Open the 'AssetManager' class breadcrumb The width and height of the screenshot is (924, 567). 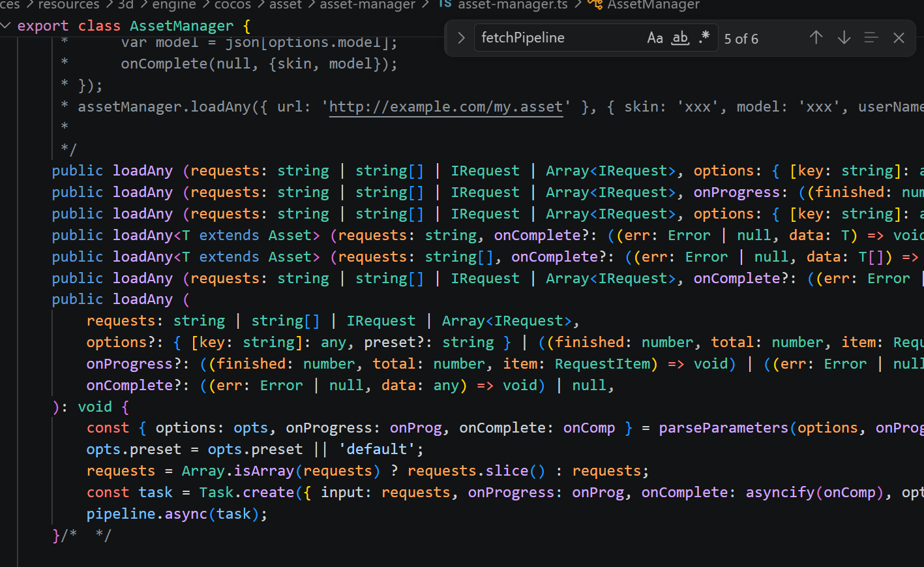tap(653, 5)
